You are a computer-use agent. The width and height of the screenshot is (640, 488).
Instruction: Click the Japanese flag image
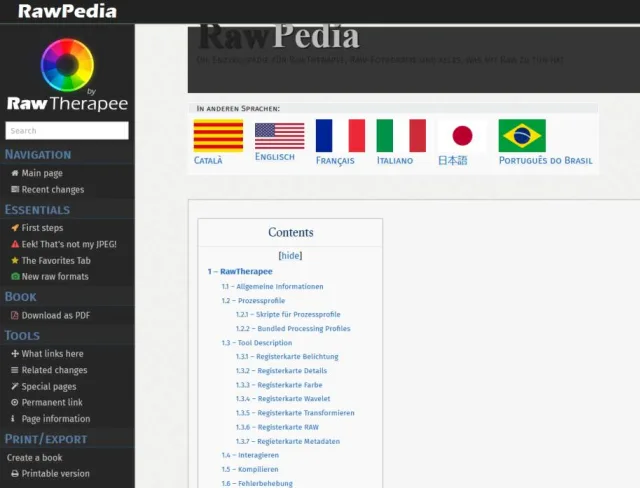[x=462, y=135]
